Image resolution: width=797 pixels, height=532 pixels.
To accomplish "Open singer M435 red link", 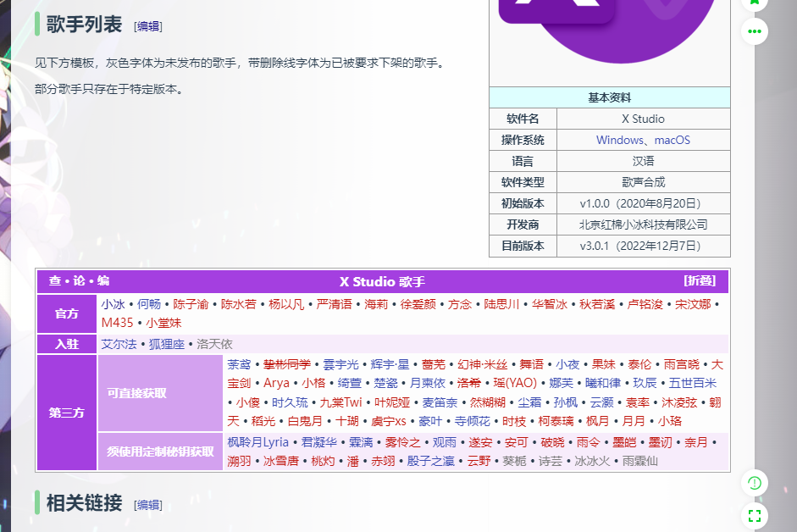I will 117,323.
